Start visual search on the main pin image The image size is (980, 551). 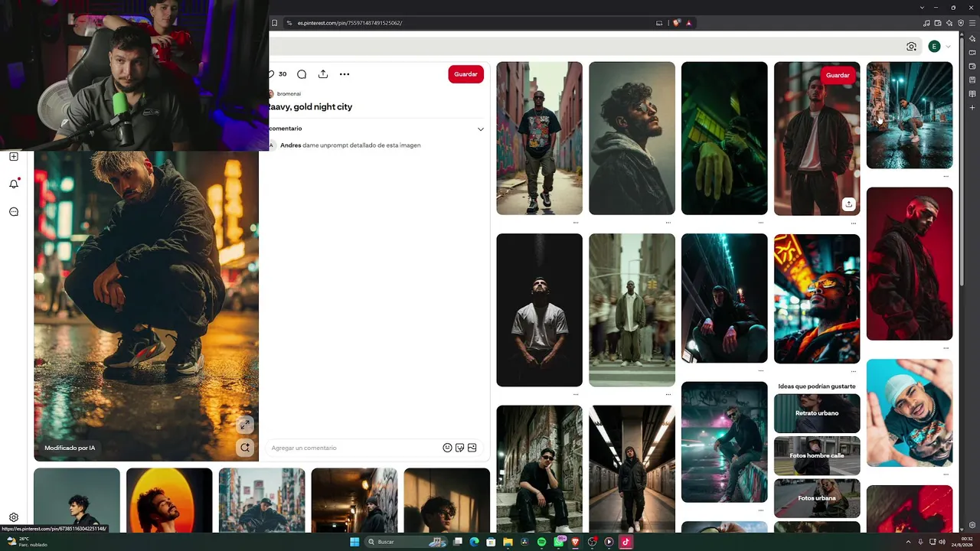(245, 448)
